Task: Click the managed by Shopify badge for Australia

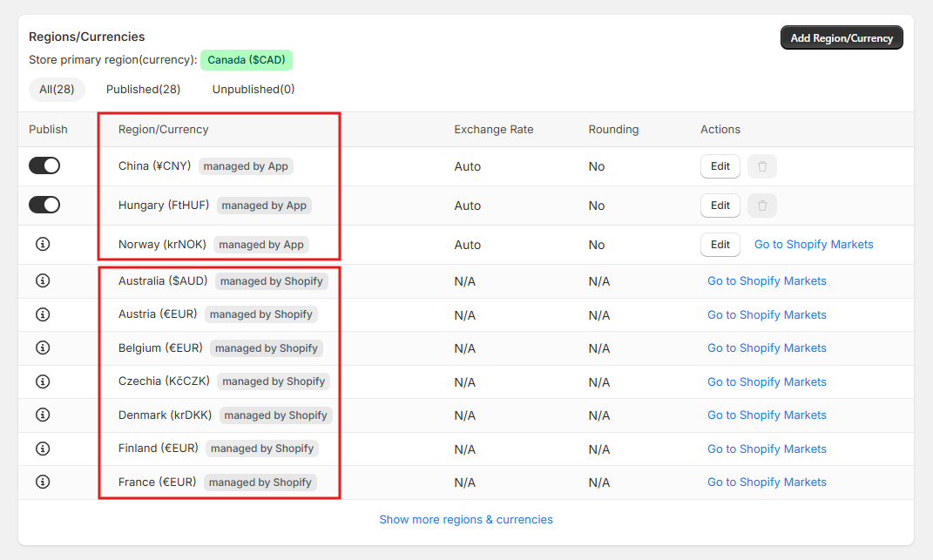Action: 271,281
